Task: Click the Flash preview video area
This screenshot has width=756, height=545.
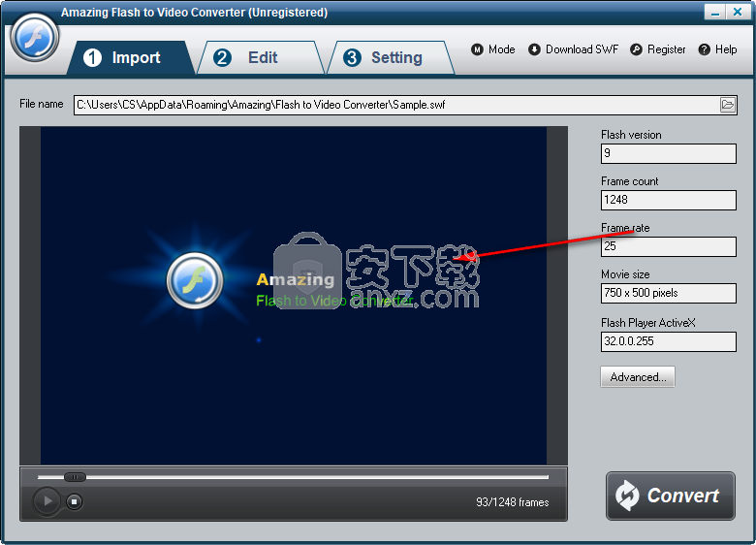Action: point(294,296)
